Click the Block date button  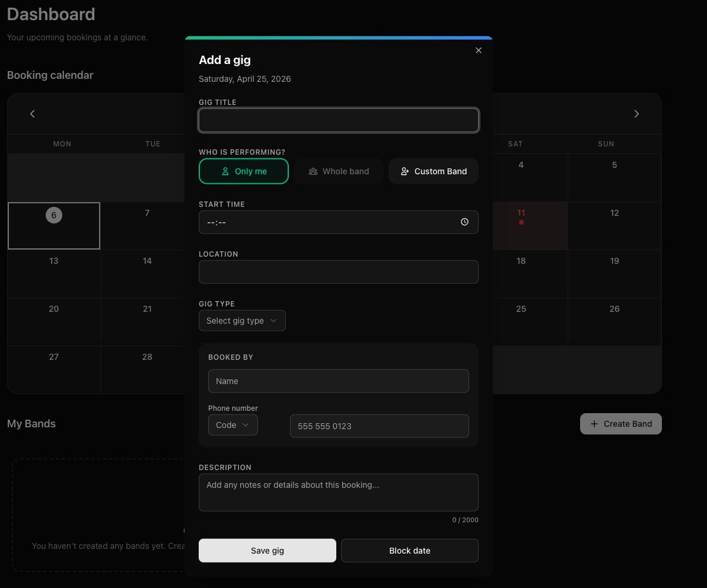pos(410,551)
